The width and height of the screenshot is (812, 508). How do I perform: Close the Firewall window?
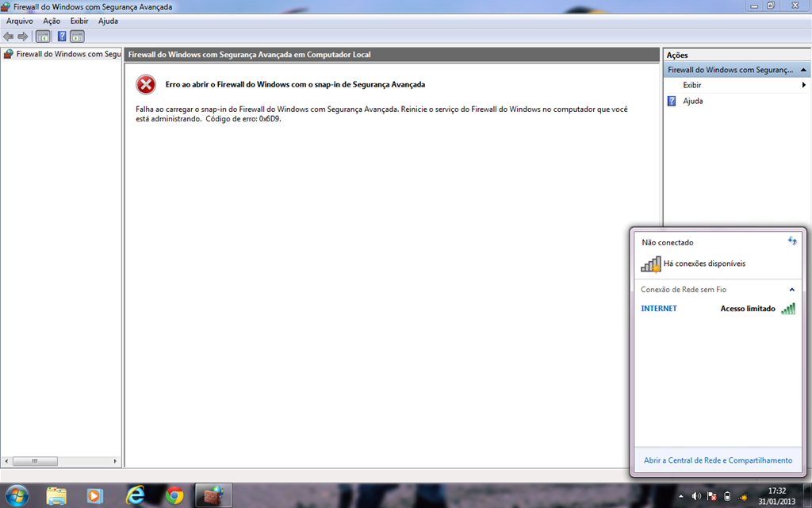coord(795,6)
